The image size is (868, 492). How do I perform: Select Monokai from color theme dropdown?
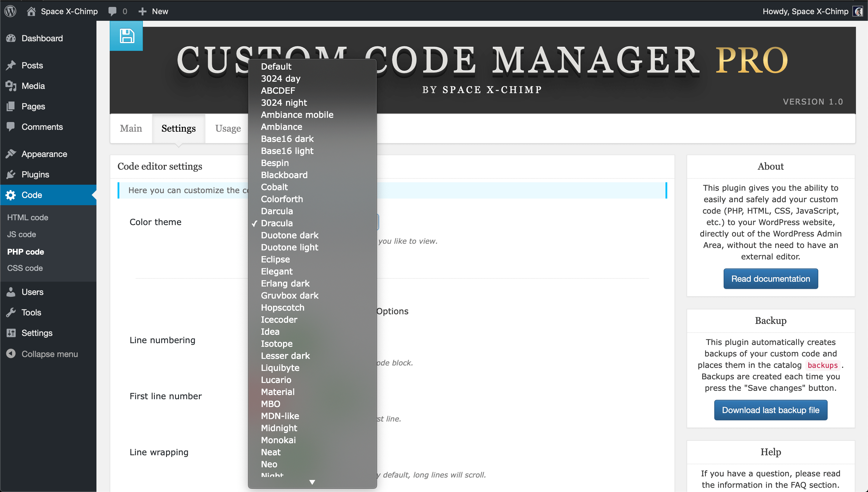(278, 440)
